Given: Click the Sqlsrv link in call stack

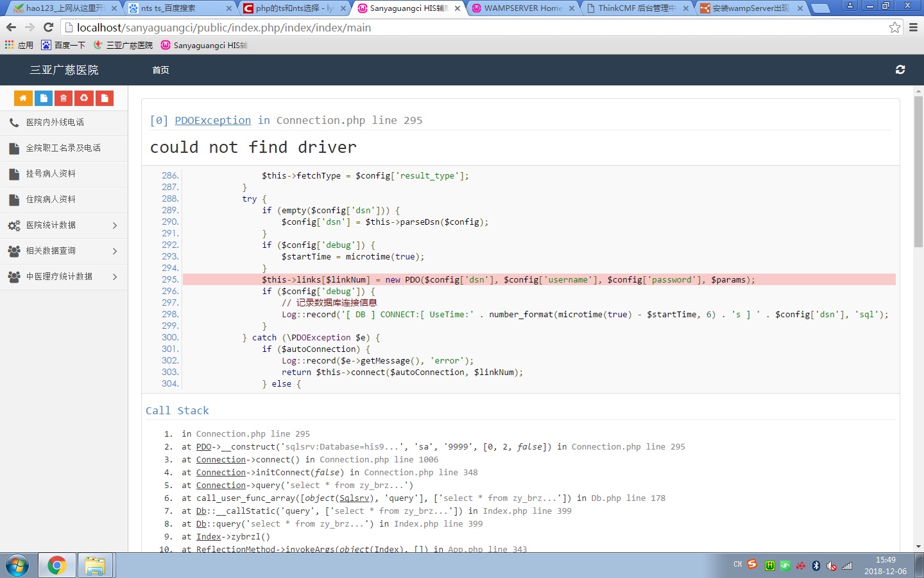Looking at the screenshot, I should (354, 498).
